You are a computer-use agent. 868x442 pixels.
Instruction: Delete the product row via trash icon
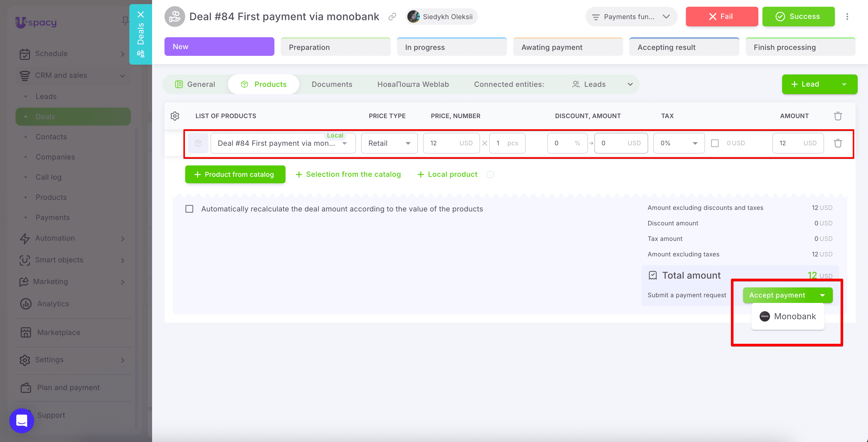(x=838, y=143)
